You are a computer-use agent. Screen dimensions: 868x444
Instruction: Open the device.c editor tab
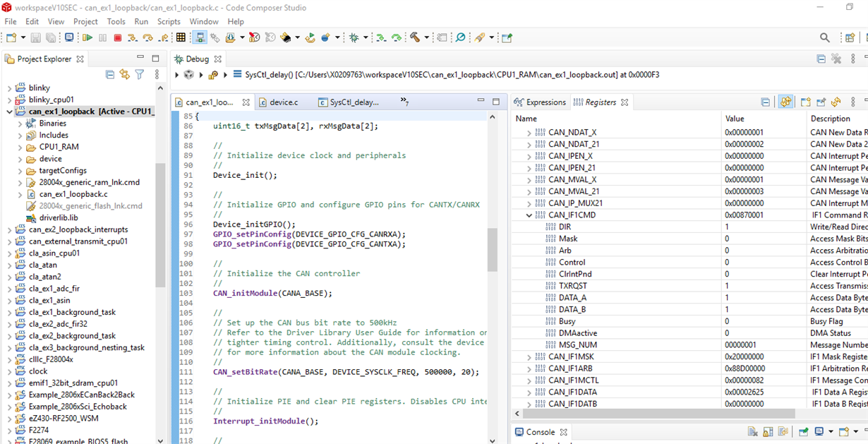[283, 102]
